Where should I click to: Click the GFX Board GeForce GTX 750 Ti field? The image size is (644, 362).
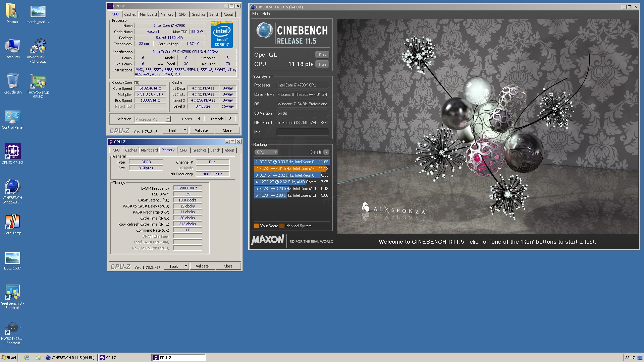302,123
